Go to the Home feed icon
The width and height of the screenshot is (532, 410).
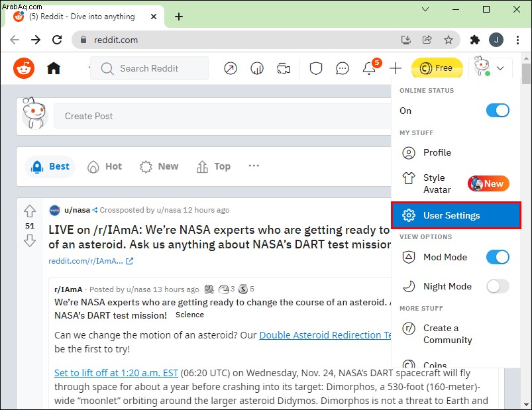(54, 68)
